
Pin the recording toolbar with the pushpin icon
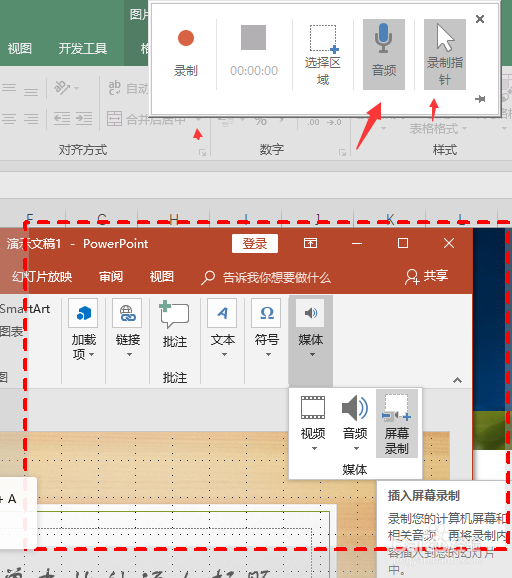pyautogui.click(x=480, y=99)
